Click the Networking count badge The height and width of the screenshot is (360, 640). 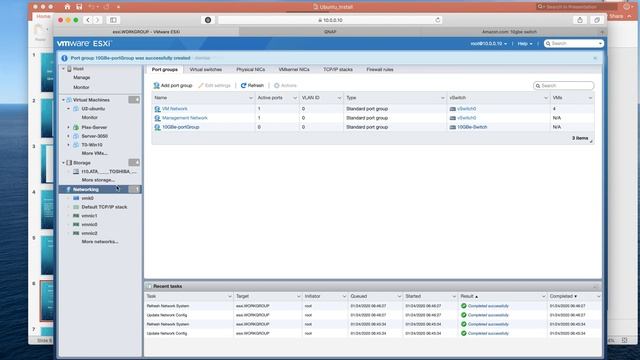click(x=134, y=190)
